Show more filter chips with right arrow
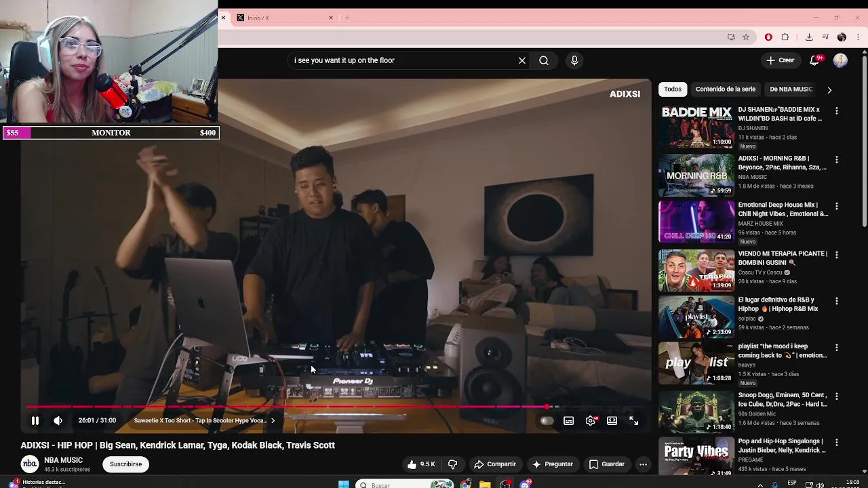This screenshot has height=488, width=868. [829, 89]
